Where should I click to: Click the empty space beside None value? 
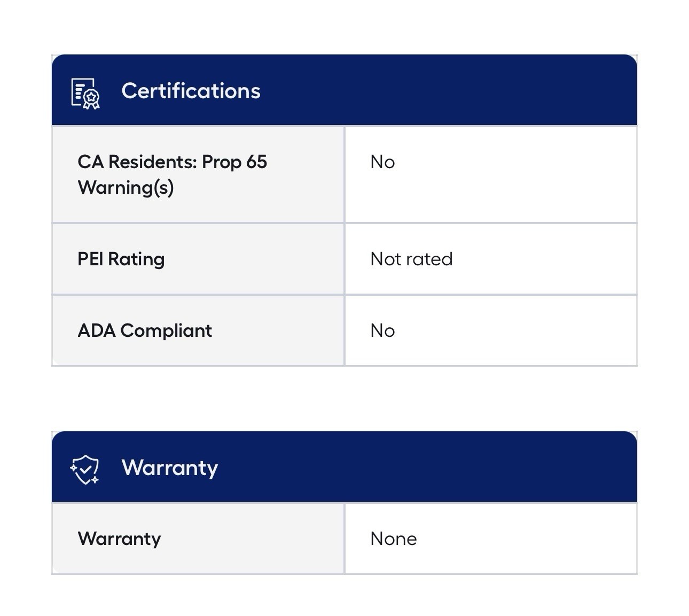coord(526,539)
